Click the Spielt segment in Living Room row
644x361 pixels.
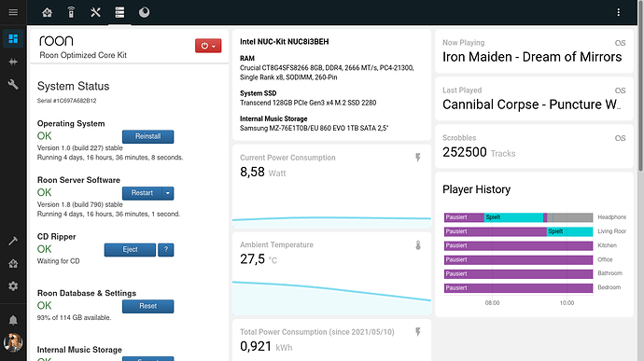[x=570, y=231]
